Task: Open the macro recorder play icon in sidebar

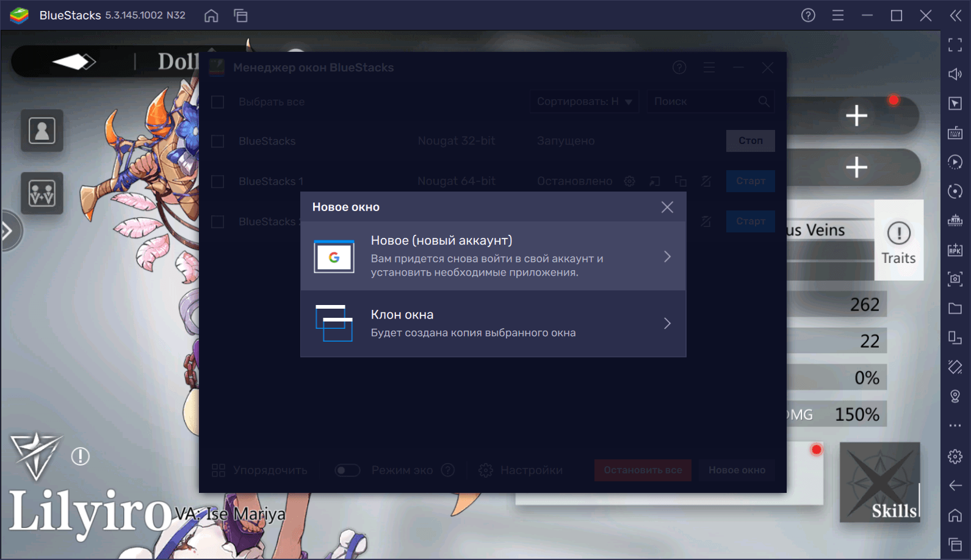Action: pyautogui.click(x=955, y=162)
